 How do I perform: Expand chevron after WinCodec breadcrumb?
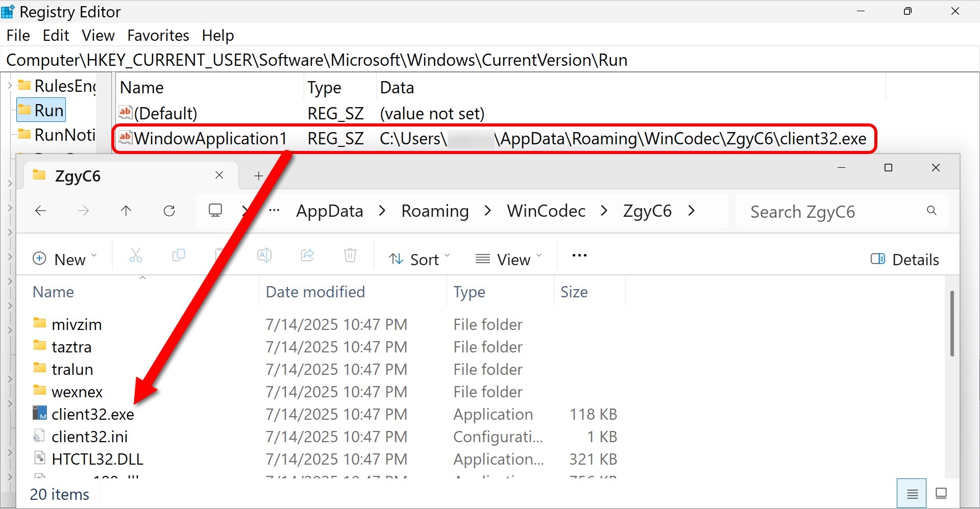click(604, 211)
